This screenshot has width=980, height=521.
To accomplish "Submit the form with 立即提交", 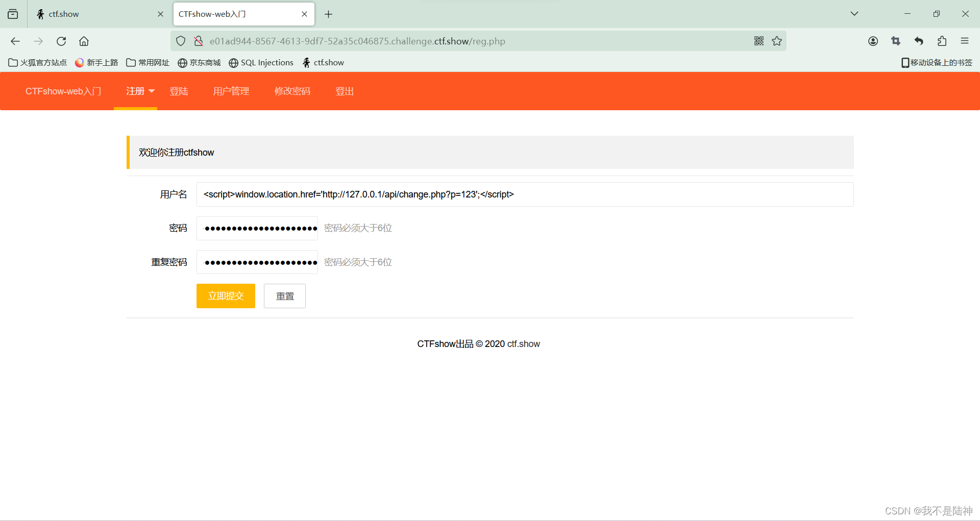I will (226, 296).
